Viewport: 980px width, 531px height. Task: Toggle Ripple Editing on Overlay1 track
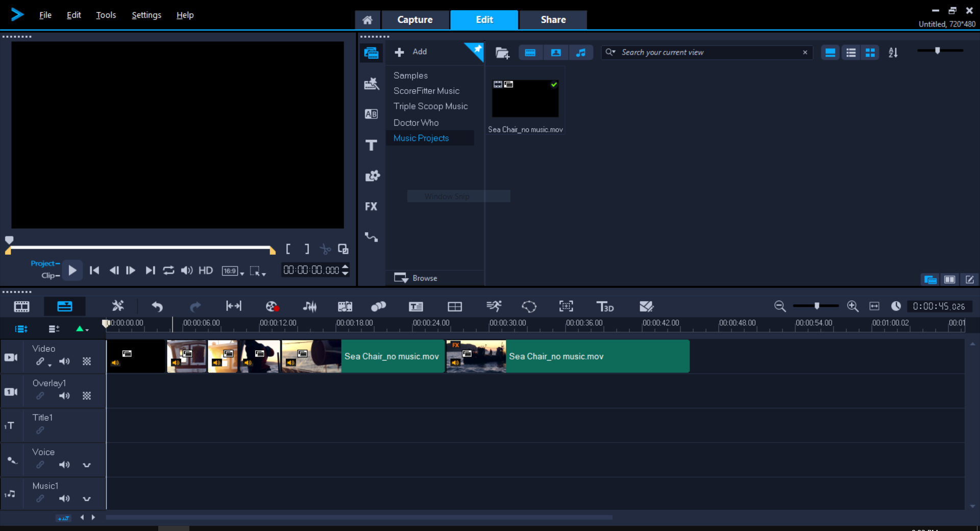click(40, 396)
